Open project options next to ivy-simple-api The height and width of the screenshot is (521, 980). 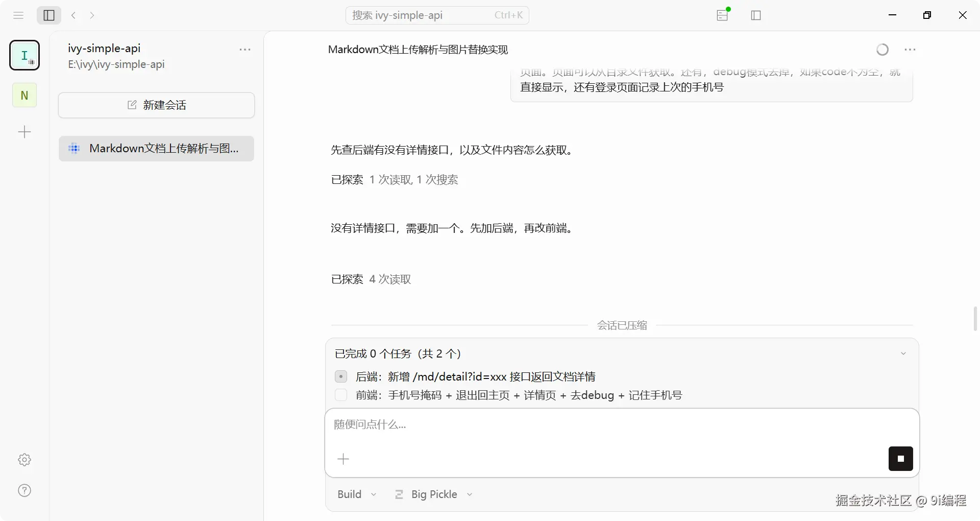pyautogui.click(x=245, y=50)
